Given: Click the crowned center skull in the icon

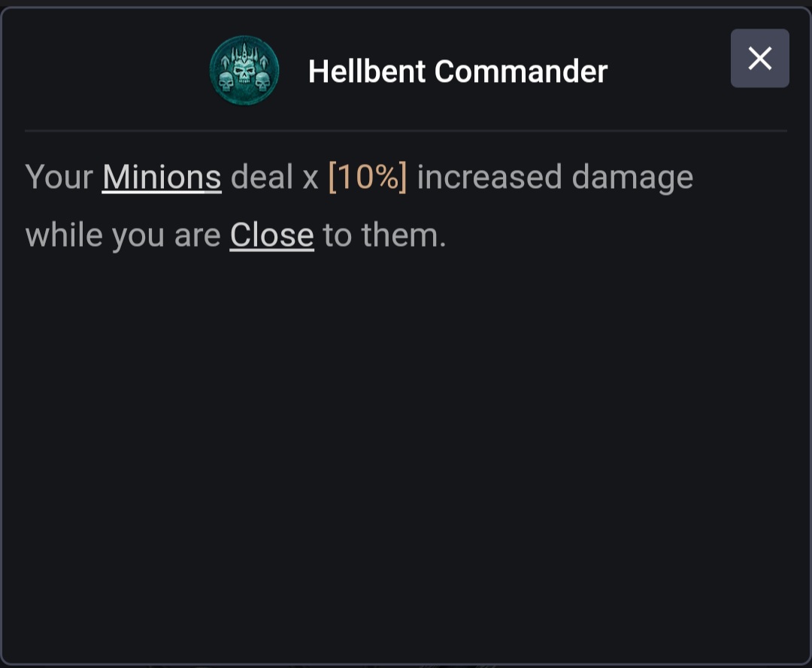Looking at the screenshot, I should click(244, 68).
